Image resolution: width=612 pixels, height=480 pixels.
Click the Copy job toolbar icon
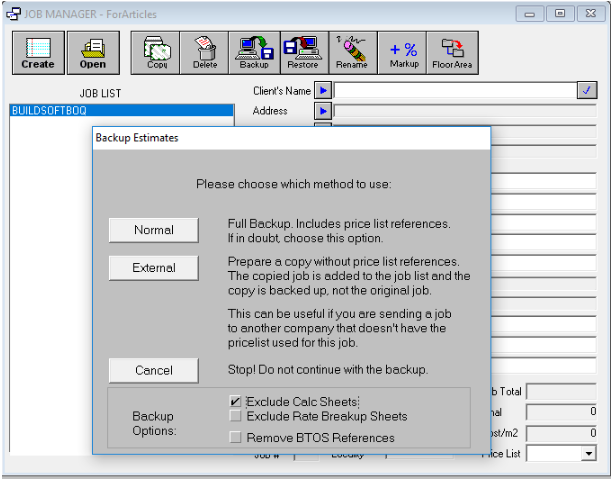click(157, 52)
